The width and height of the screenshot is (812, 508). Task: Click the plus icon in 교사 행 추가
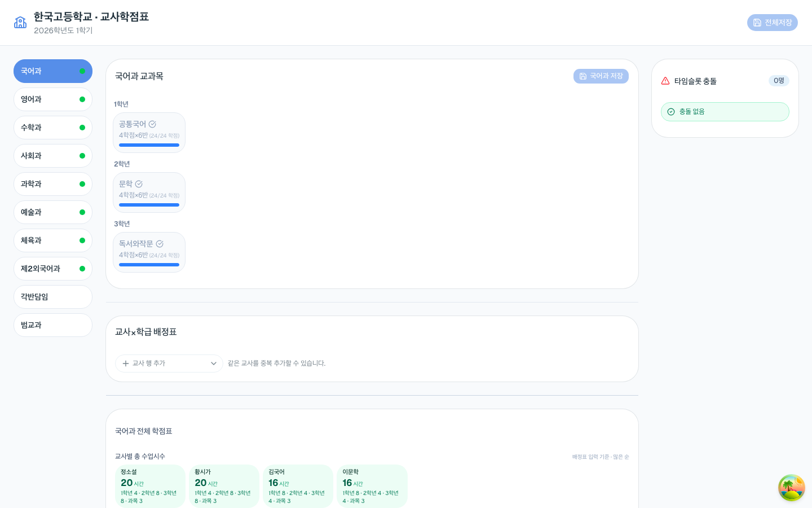126,364
